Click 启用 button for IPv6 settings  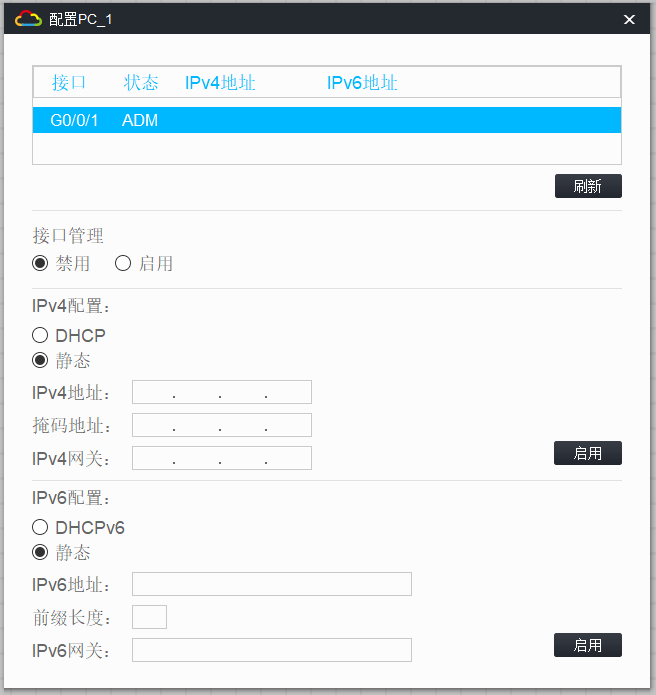tap(588, 645)
